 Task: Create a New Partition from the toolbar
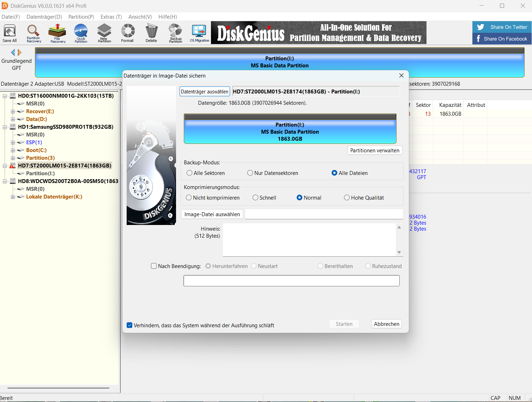[104, 33]
